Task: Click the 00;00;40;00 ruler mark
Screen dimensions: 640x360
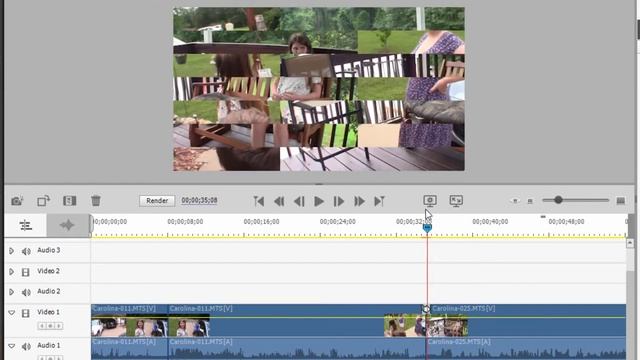Action: pyautogui.click(x=490, y=222)
